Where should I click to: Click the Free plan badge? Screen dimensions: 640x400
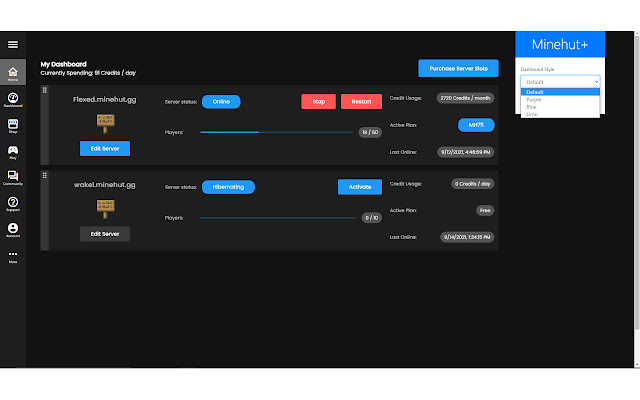(485, 210)
